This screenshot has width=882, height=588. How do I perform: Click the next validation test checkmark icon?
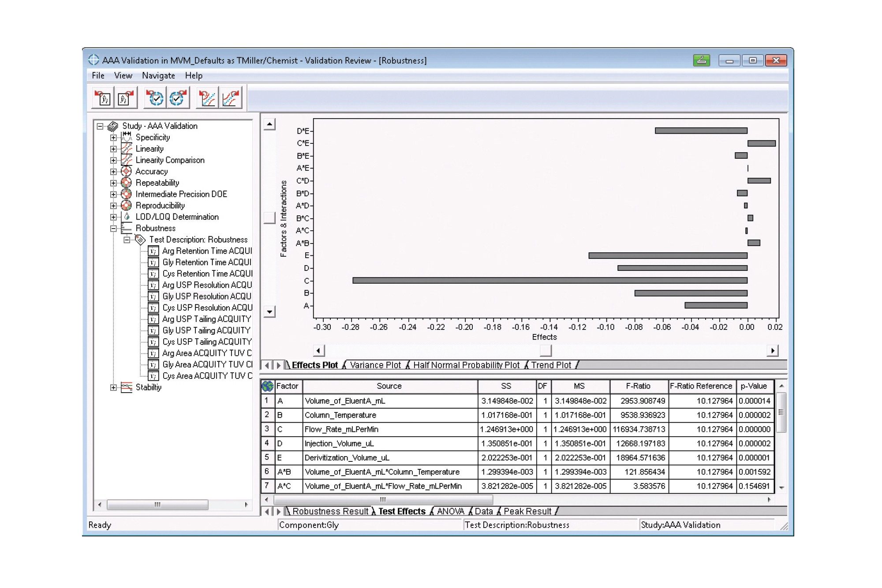(x=178, y=98)
